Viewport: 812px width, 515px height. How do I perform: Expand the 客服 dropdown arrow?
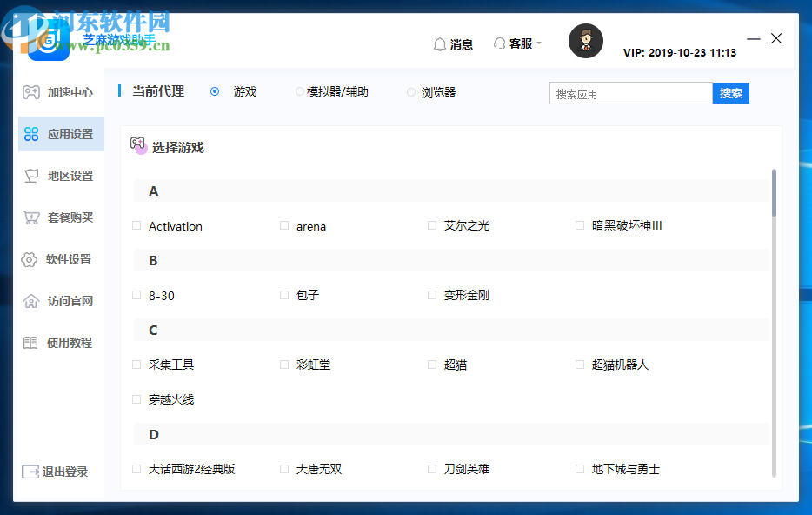pyautogui.click(x=539, y=43)
